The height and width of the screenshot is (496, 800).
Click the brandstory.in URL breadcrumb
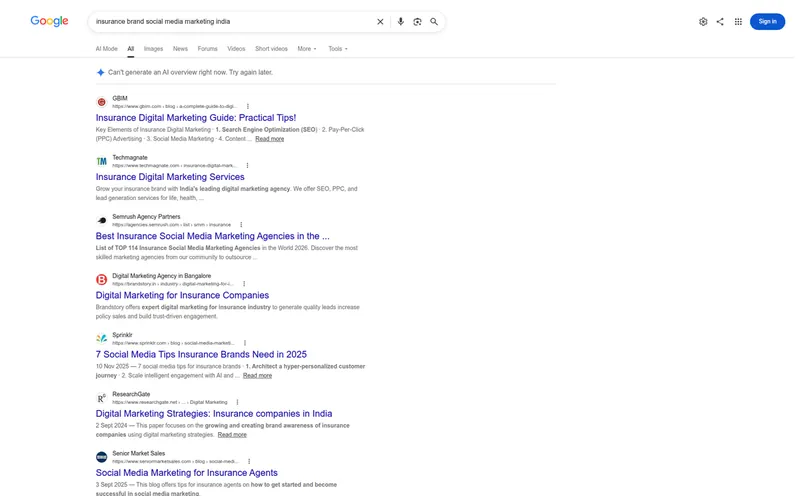172,284
